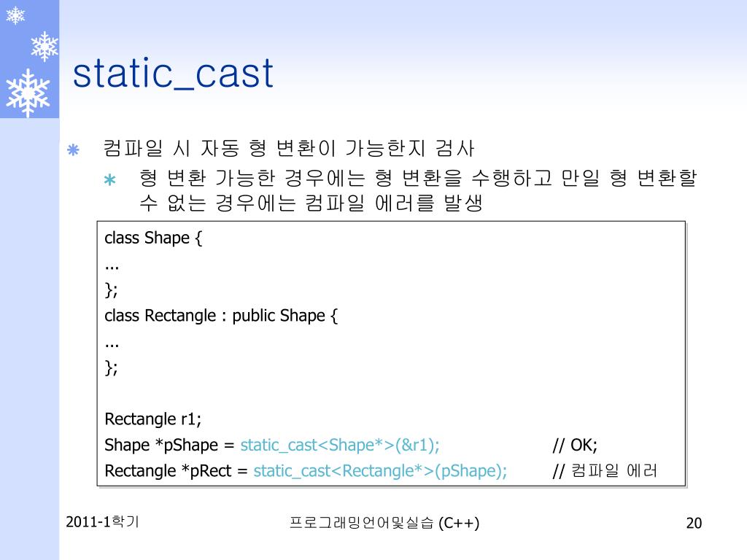
Task: Click the comment "// 컴파일 에러"
Action: tap(605, 471)
